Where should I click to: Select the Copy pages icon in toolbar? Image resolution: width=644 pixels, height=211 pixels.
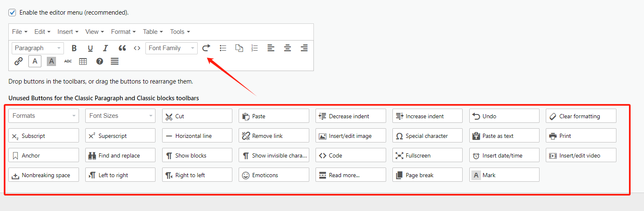pos(239,48)
